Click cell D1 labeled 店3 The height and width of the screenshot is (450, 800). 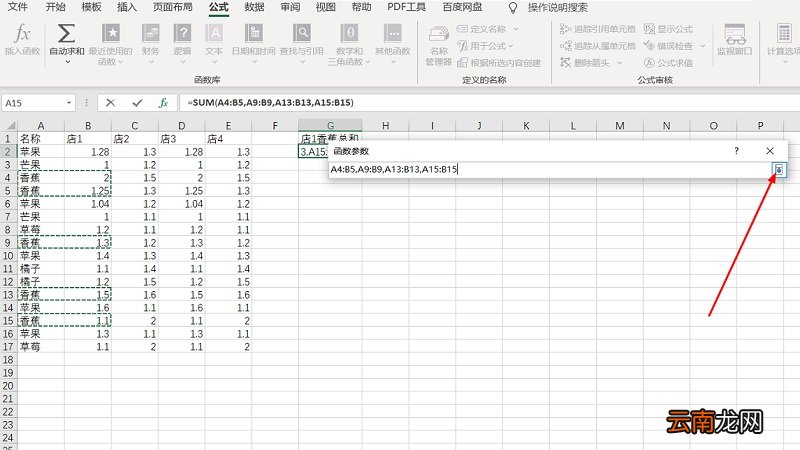coord(182,139)
